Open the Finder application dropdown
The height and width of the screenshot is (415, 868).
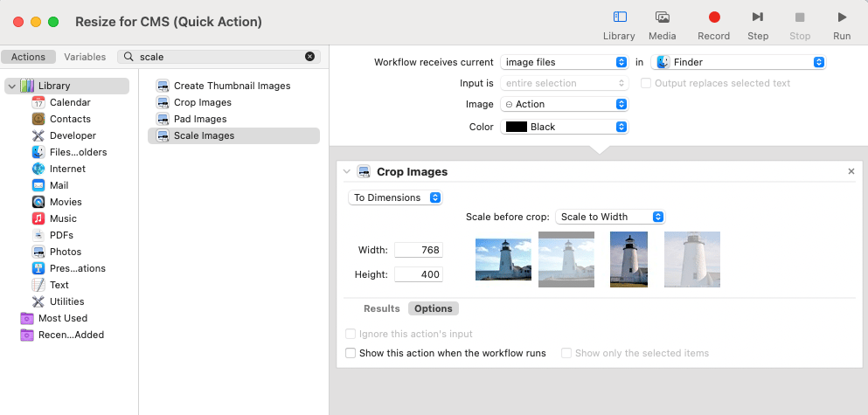click(x=739, y=62)
